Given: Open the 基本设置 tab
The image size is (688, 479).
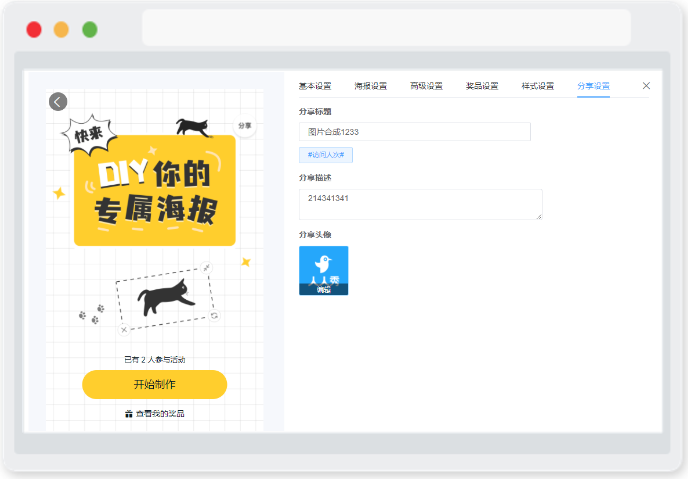Looking at the screenshot, I should (x=315, y=86).
